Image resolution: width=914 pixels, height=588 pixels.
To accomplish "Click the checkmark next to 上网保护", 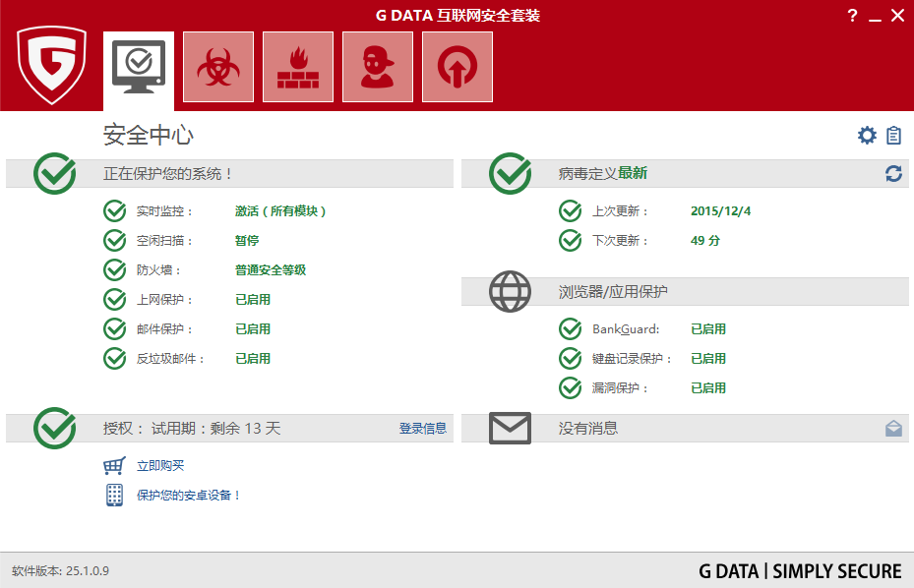I will [x=115, y=300].
